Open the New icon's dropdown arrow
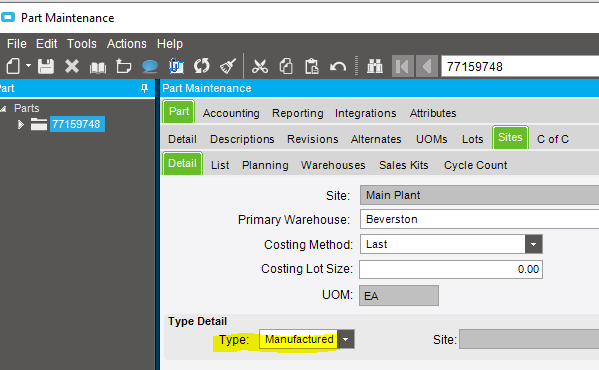The height and width of the screenshot is (370, 599). [x=28, y=66]
